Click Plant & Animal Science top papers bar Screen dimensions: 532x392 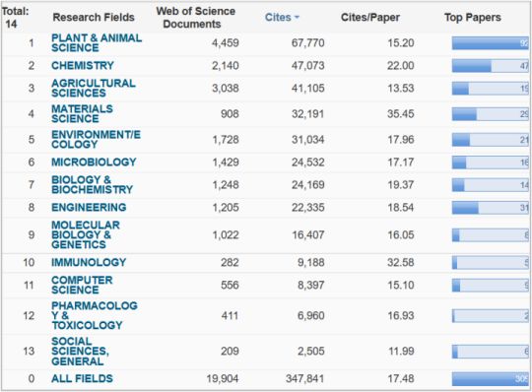tap(491, 43)
